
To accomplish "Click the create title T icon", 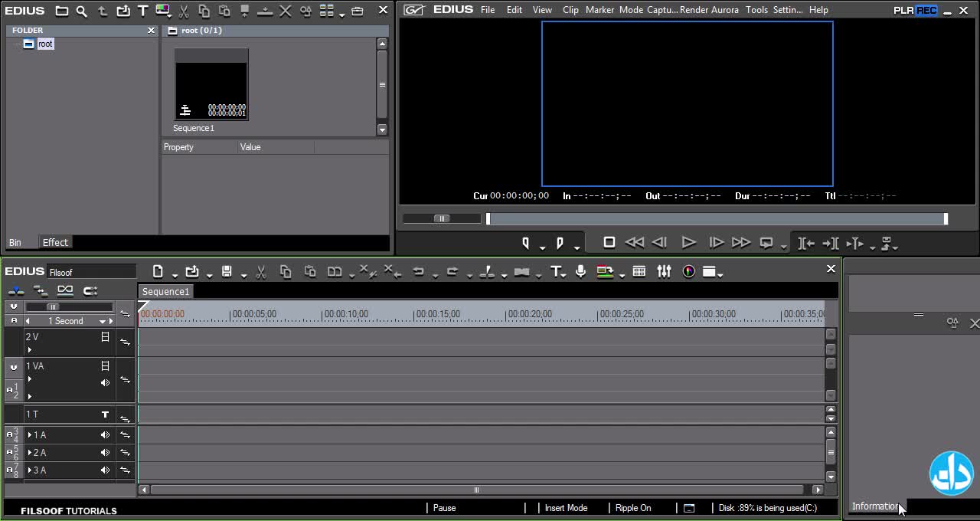I will point(556,271).
